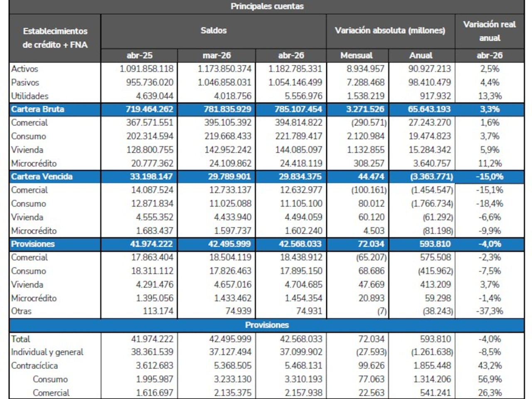
Task: Click the value 4.657.016
Action: (233, 285)
